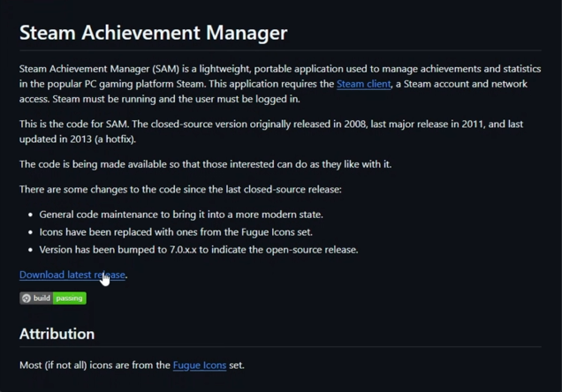Click the green passing status on the badge

[x=69, y=298]
